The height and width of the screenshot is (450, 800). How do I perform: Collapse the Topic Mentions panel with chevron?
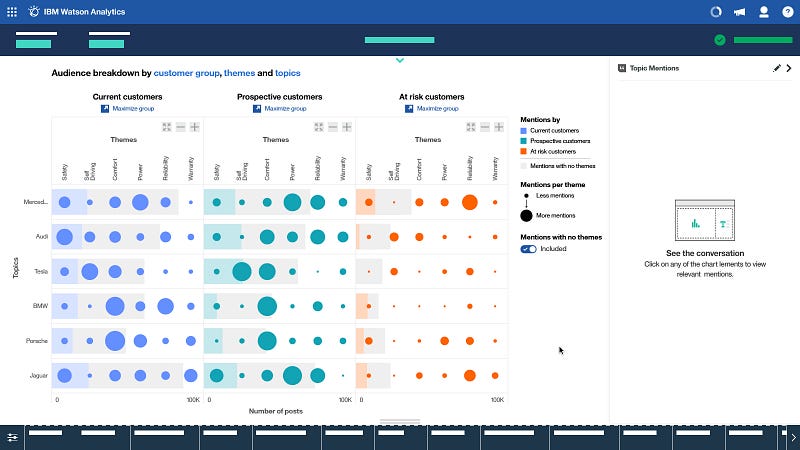click(x=789, y=68)
